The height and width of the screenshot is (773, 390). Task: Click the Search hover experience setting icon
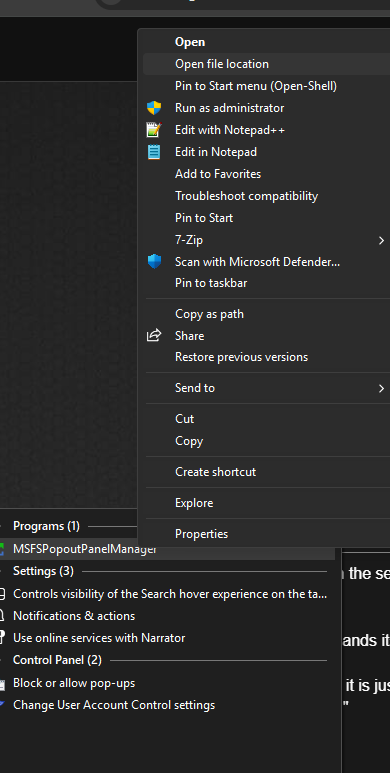tap(2, 594)
